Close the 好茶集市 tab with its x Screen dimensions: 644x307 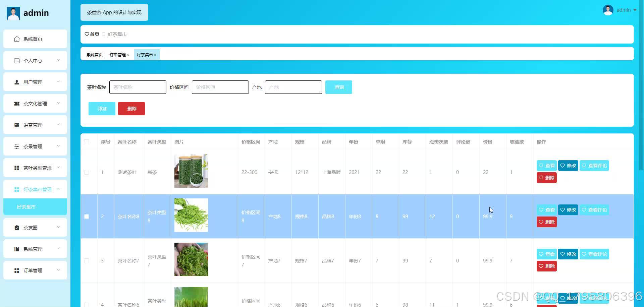pyautogui.click(x=155, y=55)
